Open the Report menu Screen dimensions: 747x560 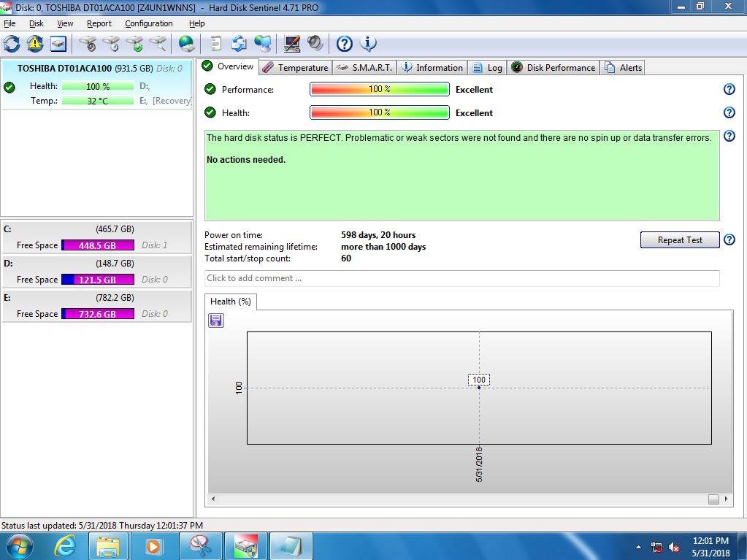coord(99,23)
